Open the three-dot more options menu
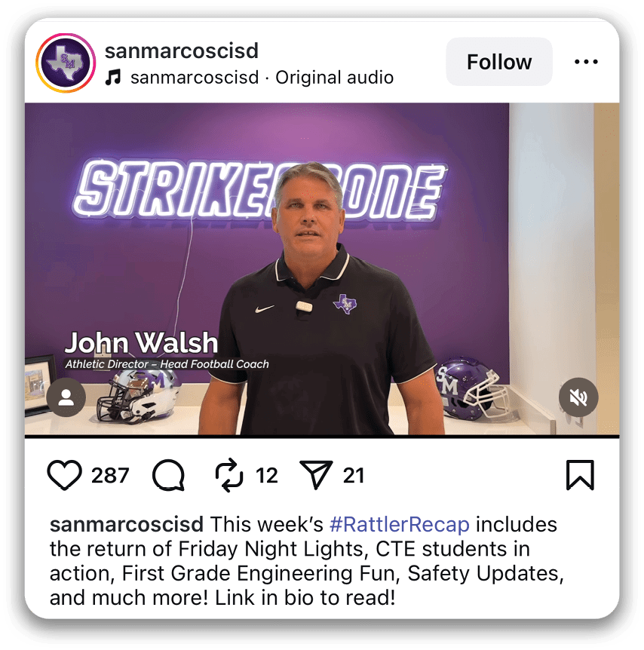Image resolution: width=644 pixels, height=650 pixels. pos(586,62)
